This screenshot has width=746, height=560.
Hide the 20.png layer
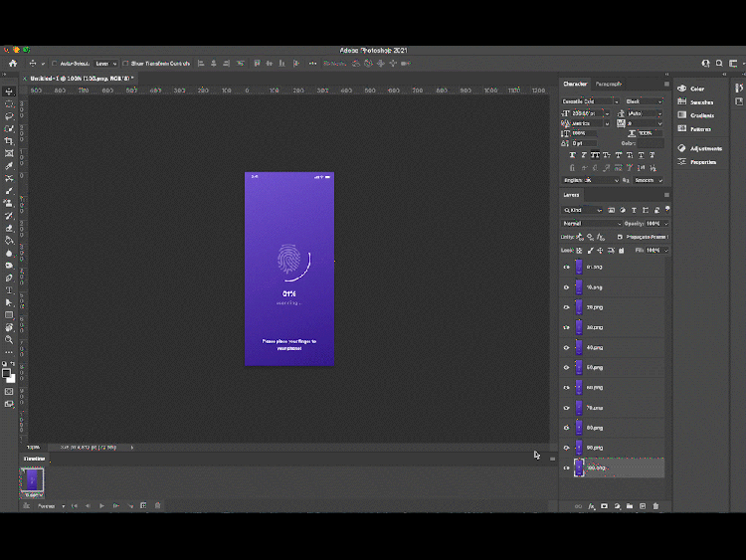pyautogui.click(x=566, y=307)
